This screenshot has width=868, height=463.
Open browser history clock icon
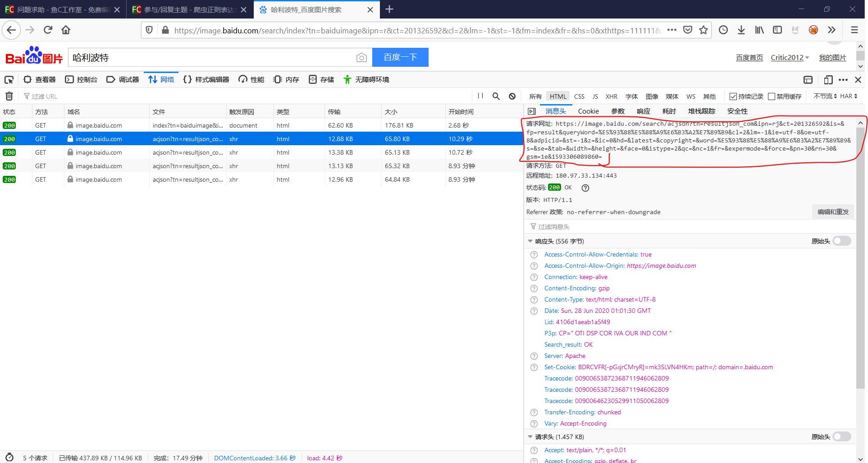723,30
